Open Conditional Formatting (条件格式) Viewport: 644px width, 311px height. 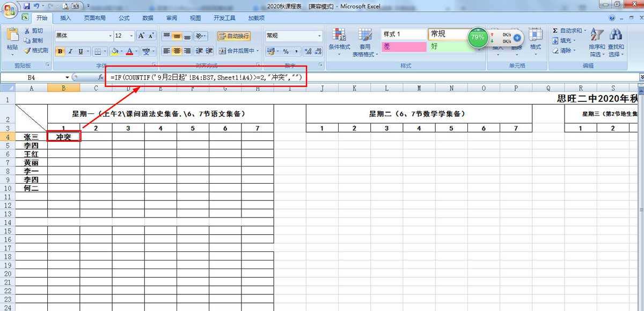[339, 42]
